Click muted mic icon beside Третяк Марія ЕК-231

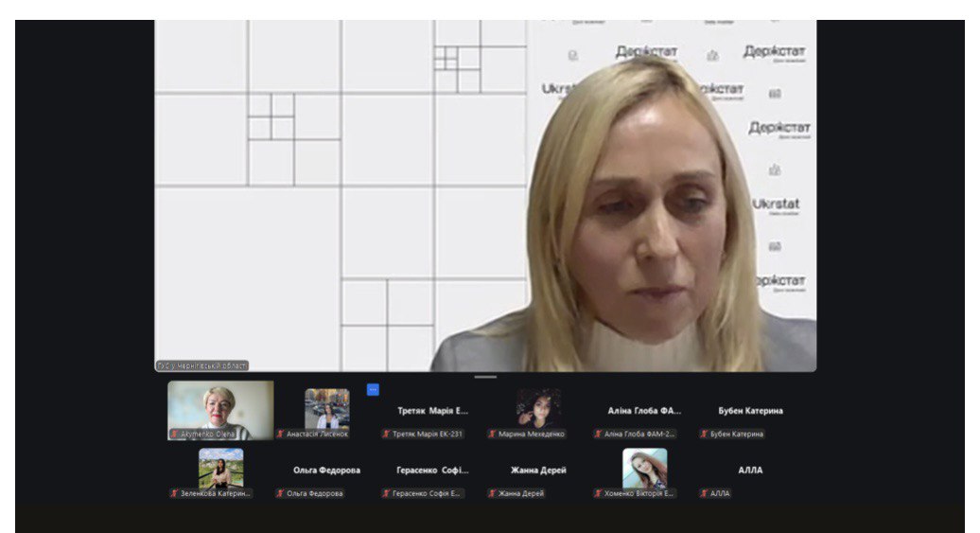point(386,434)
